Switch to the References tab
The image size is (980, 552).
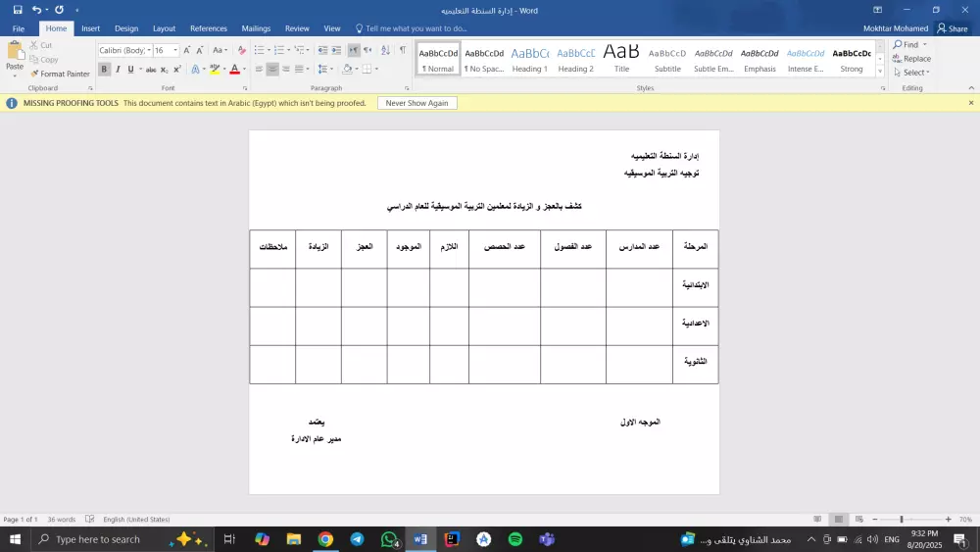point(209,28)
